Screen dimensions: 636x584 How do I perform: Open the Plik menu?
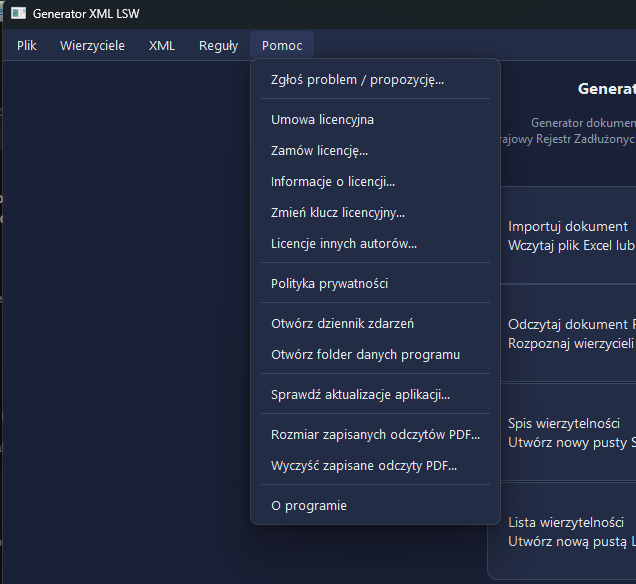click(x=27, y=45)
